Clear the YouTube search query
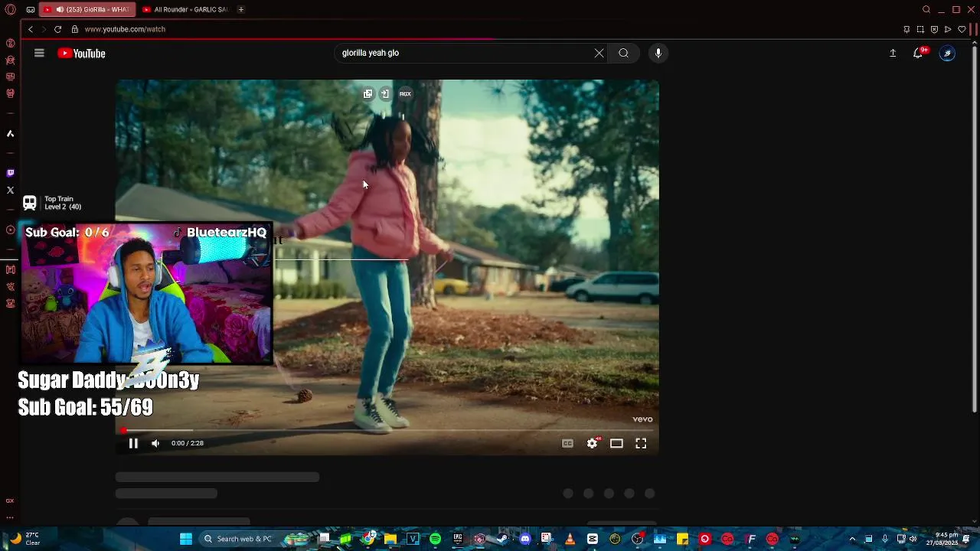Screen dimensions: 980x551 click(599, 53)
